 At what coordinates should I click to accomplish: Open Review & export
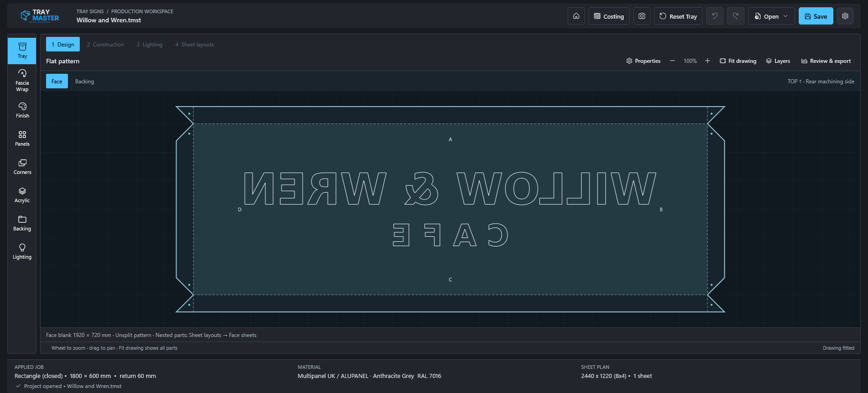[826, 61]
